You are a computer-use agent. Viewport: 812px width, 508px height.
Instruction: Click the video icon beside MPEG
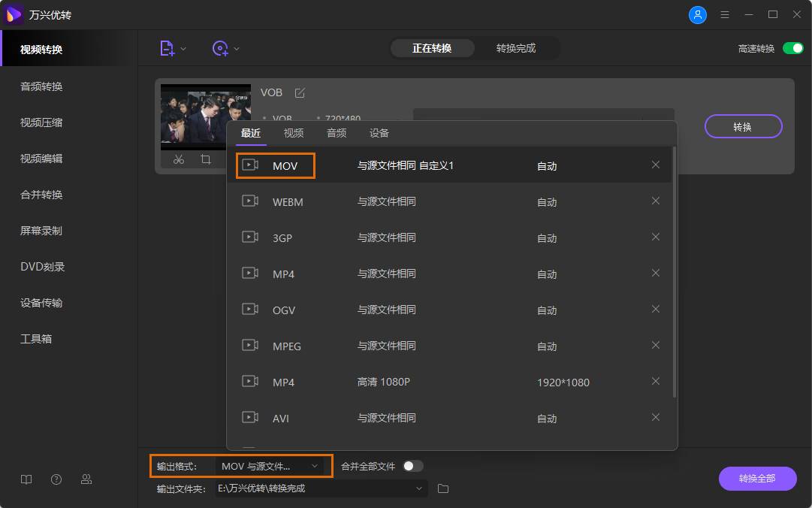click(x=250, y=345)
